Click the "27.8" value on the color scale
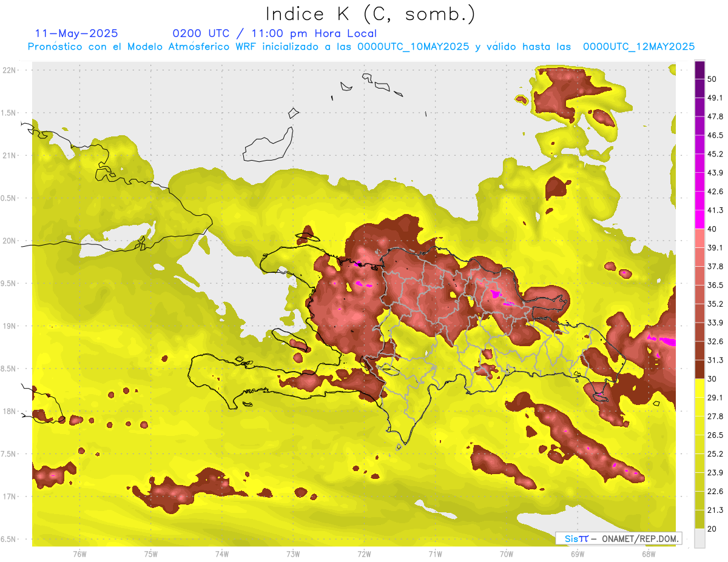728x562 pixels. pos(715,416)
